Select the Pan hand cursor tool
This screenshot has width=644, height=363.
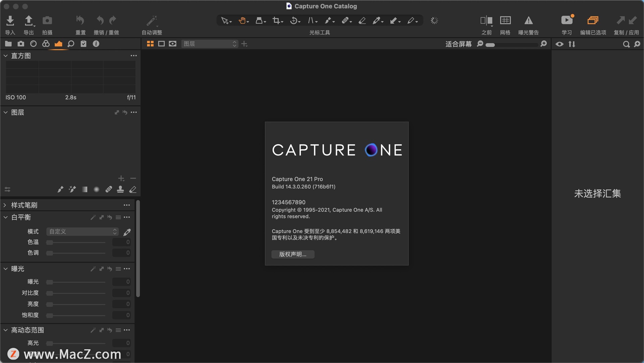242,20
